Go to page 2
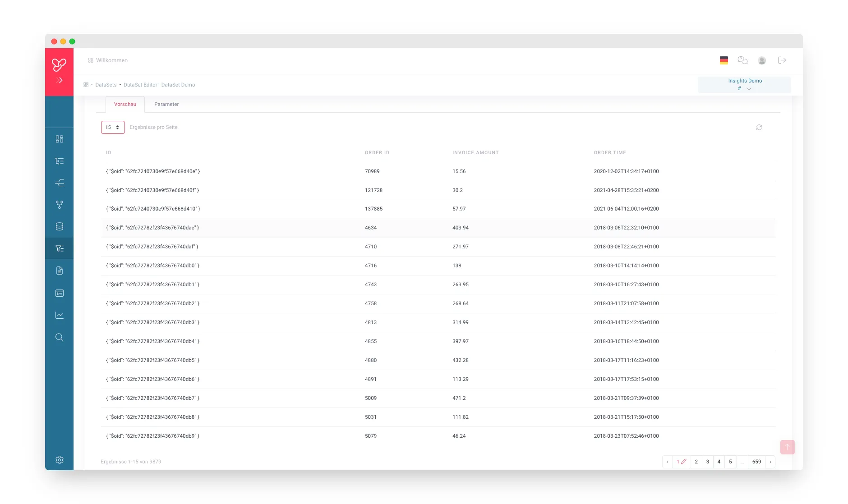 pos(696,462)
